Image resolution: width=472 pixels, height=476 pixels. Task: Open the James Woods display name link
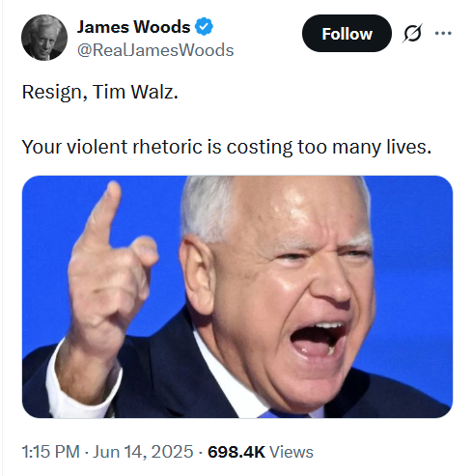coord(133,27)
